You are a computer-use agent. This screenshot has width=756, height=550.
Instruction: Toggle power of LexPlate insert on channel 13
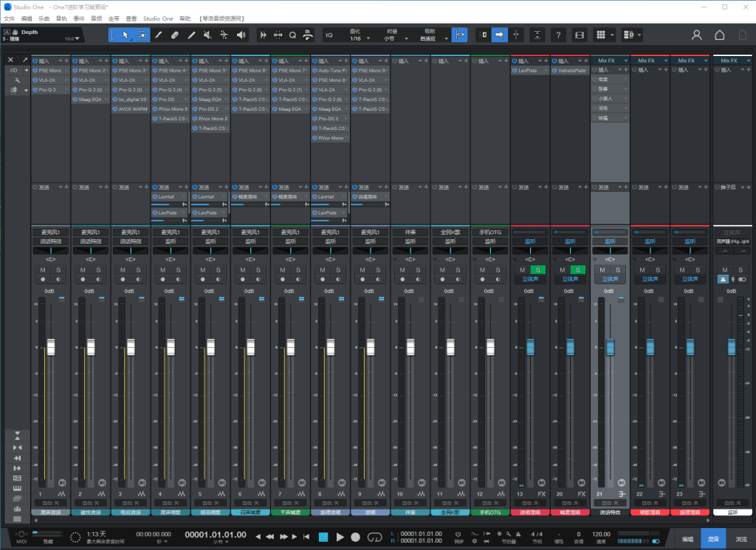[515, 70]
